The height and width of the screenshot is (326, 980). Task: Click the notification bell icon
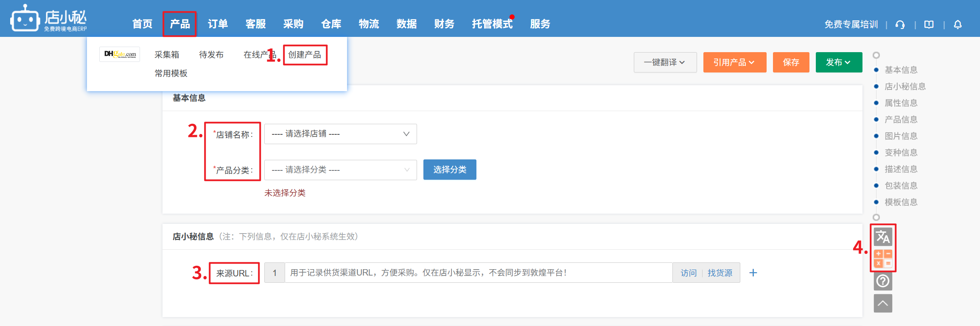click(958, 25)
